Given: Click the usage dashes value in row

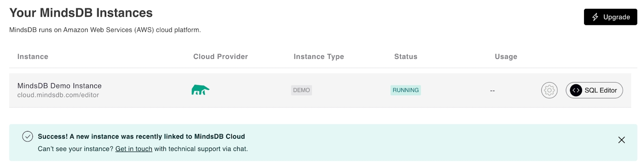Looking at the screenshot, I should click(492, 91).
